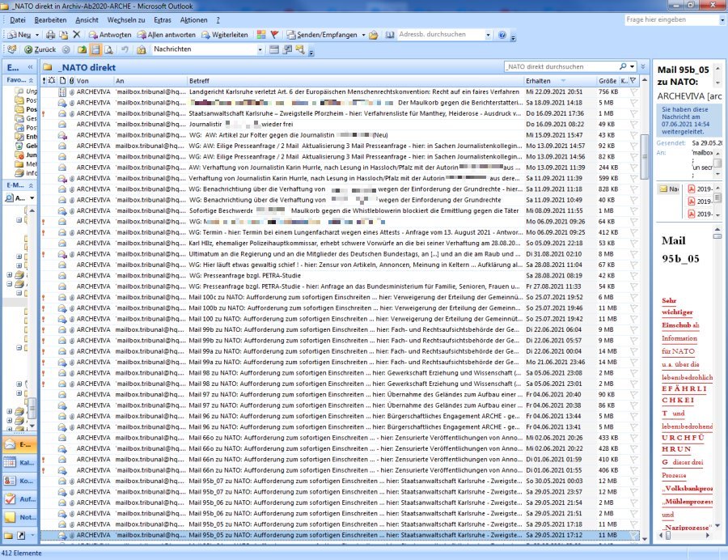Flag the message received Mi 02.06.2021 20:26
Image resolution: width=728 pixels, height=560 pixels.
(633, 438)
